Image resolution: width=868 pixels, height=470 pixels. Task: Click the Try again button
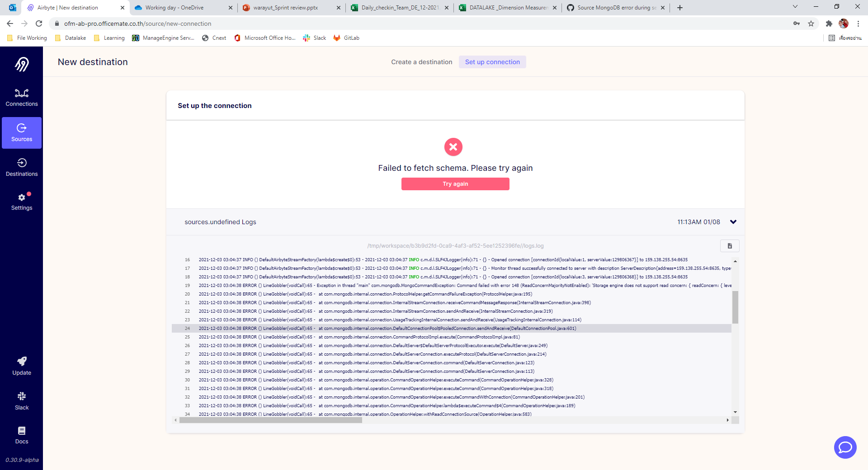click(455, 183)
